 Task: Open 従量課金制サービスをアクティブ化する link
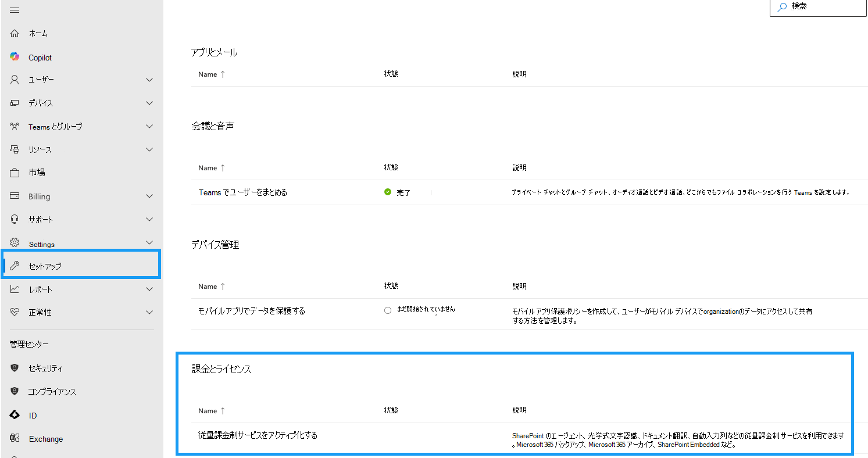click(x=258, y=434)
